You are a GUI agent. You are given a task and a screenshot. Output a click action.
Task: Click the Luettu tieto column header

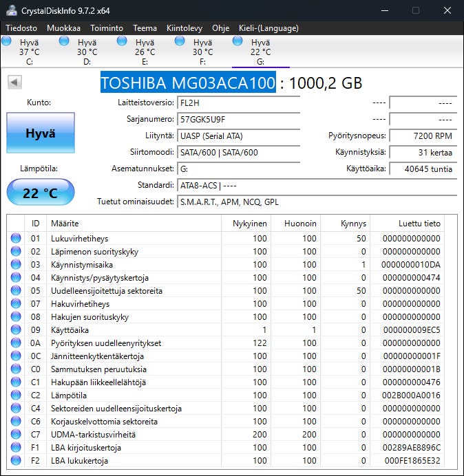coord(419,224)
